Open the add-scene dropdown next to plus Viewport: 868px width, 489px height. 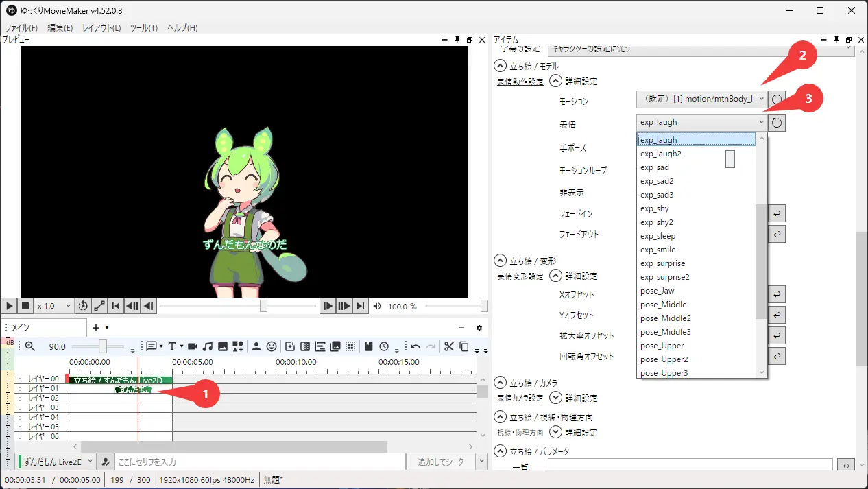point(107,328)
